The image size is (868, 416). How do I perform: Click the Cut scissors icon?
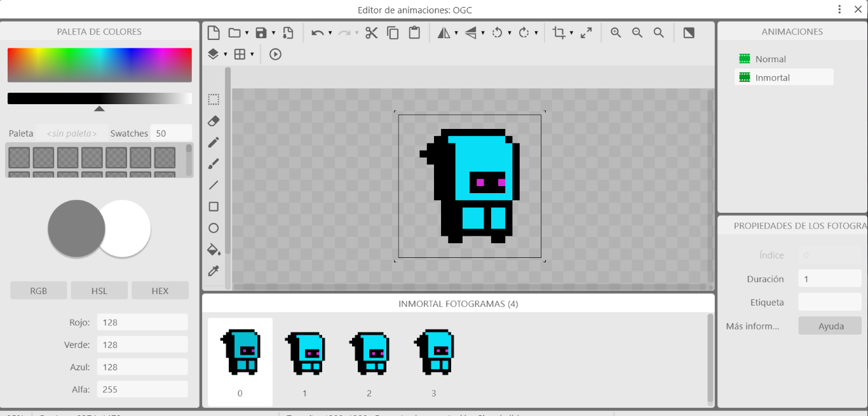[372, 33]
